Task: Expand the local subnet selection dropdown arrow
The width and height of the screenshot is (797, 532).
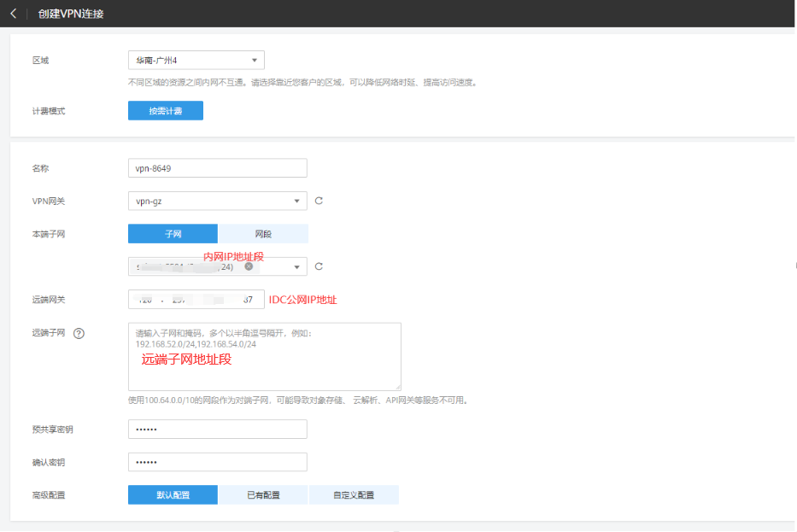Action: [296, 267]
